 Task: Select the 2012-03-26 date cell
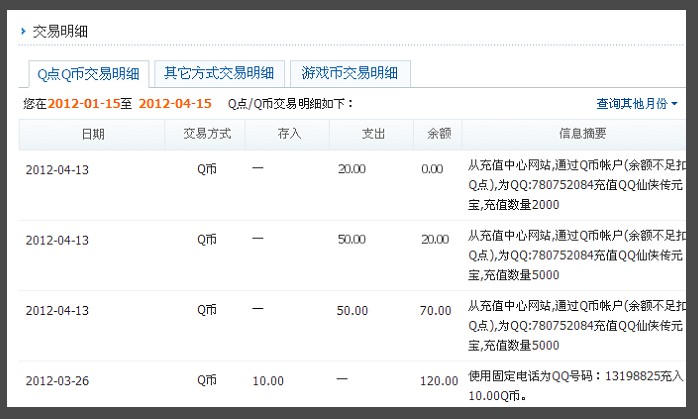(57, 381)
